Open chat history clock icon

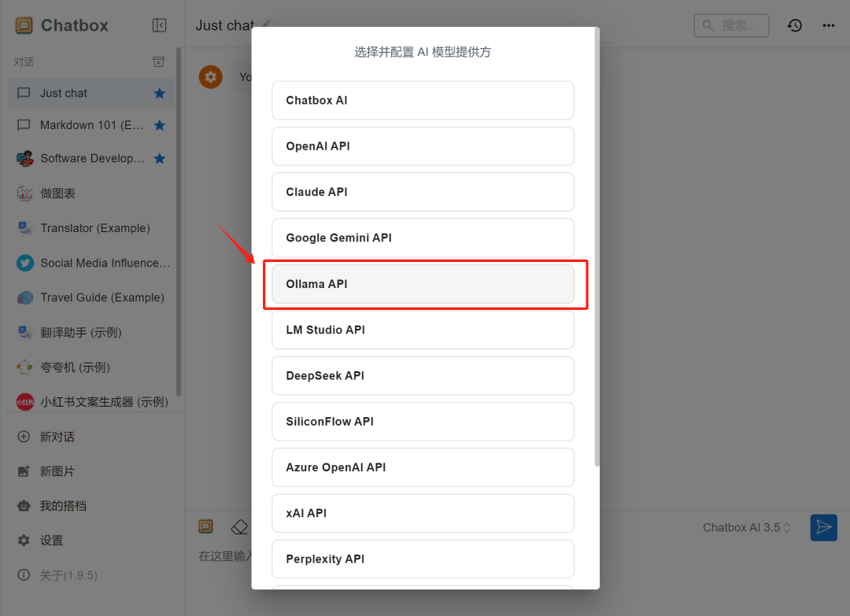795,25
